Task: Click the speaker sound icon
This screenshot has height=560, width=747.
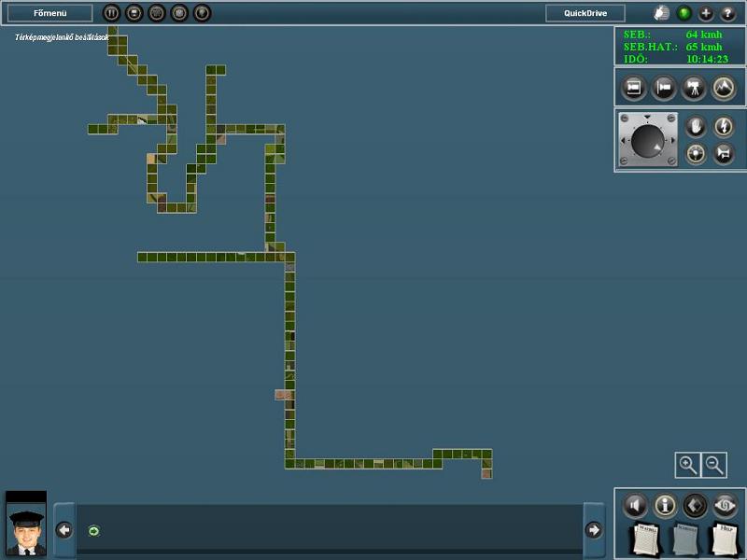Action: pyautogui.click(x=635, y=505)
